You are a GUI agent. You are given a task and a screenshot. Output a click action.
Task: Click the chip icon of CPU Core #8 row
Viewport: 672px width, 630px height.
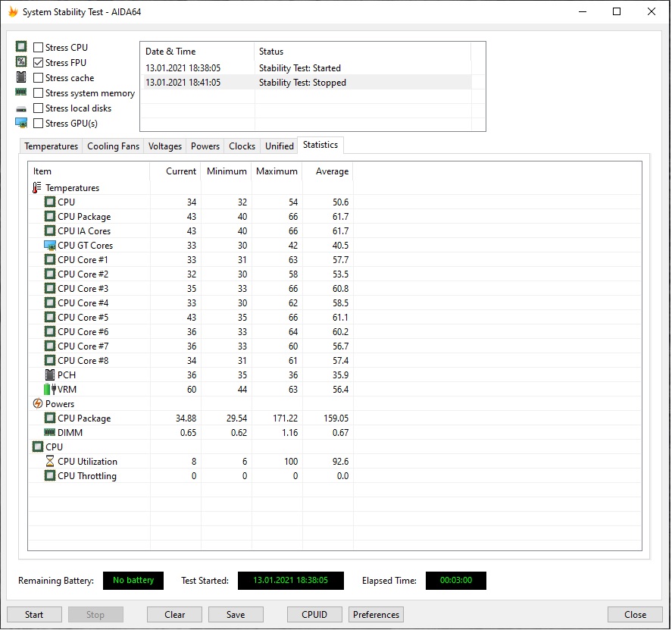[50, 360]
